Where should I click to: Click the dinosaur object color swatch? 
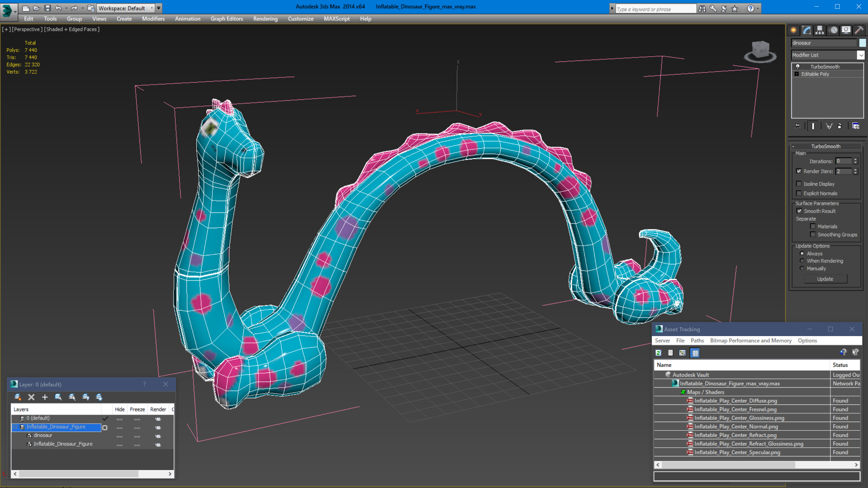862,43
